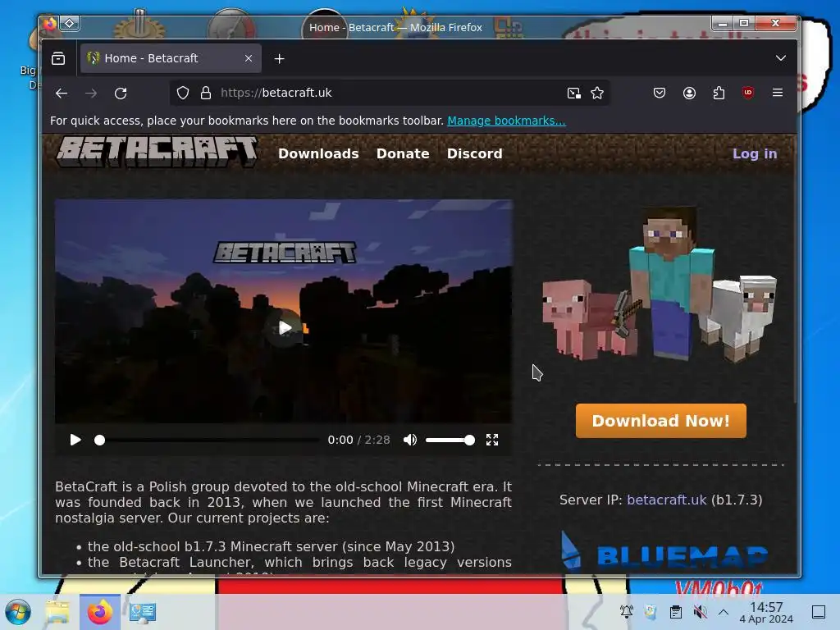Screen dimensions: 840x630
Task: Click the Betacraft logo in site header
Action: click(157, 152)
